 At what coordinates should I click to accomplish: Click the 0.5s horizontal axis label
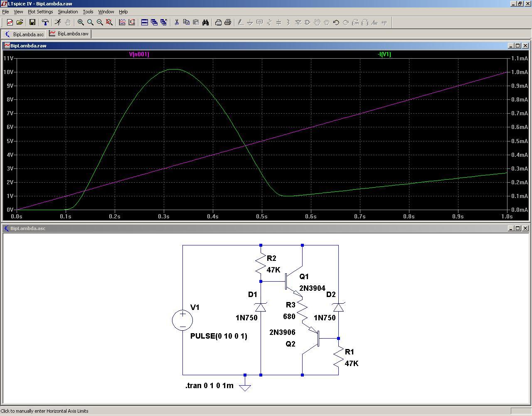click(262, 216)
